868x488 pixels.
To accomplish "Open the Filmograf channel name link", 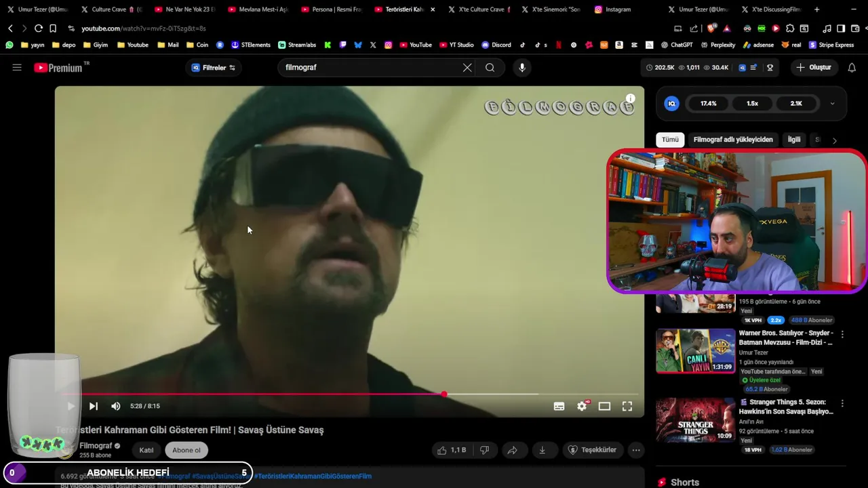I will (96, 445).
